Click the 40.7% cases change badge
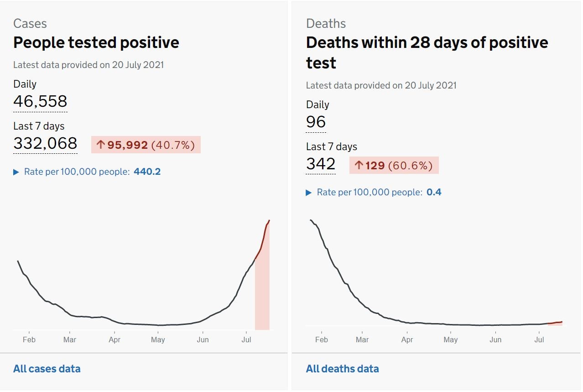The image size is (583, 392). pos(173,145)
